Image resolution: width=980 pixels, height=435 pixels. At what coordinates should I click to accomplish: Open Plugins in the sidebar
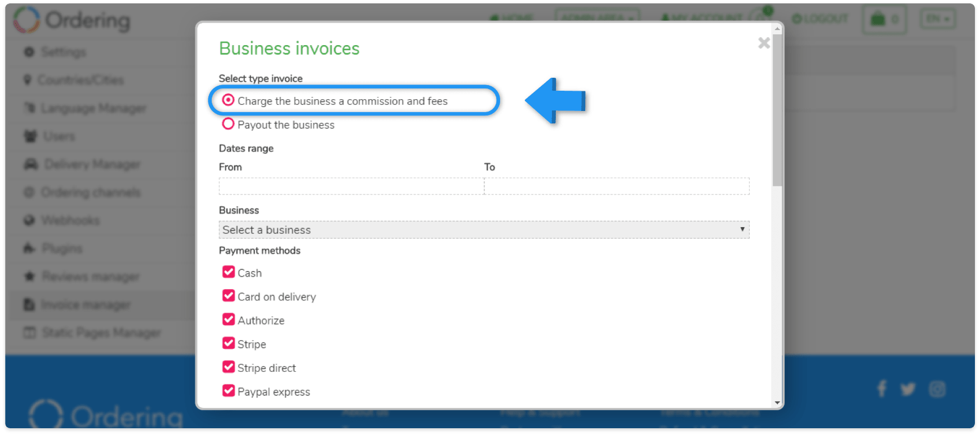click(x=62, y=248)
